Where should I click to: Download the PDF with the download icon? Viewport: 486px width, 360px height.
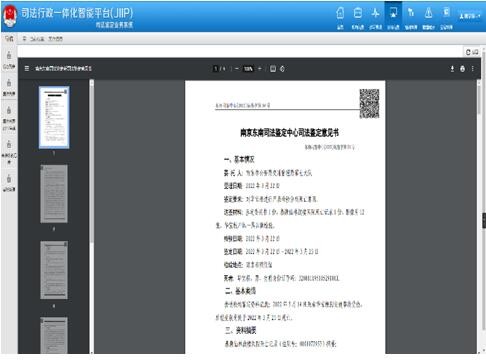452,69
